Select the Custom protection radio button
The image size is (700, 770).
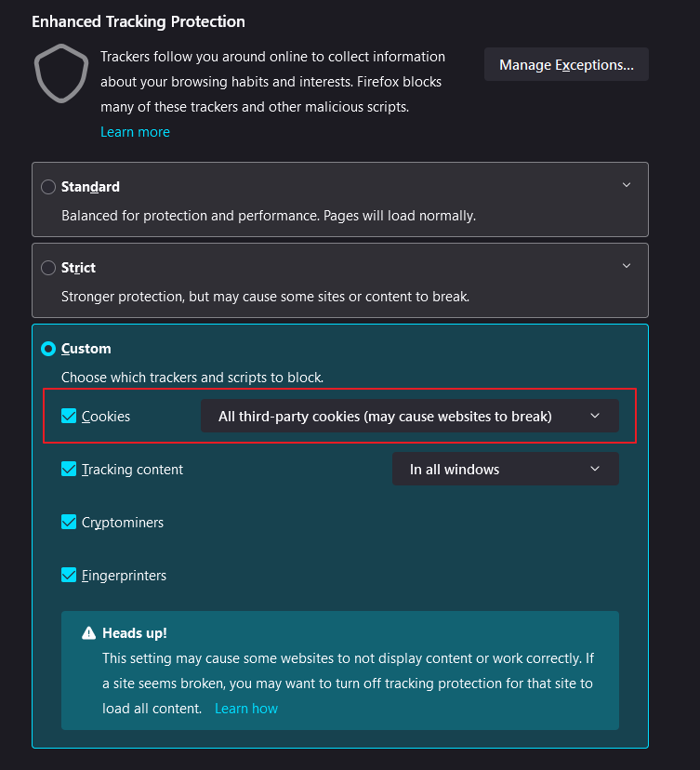click(48, 349)
